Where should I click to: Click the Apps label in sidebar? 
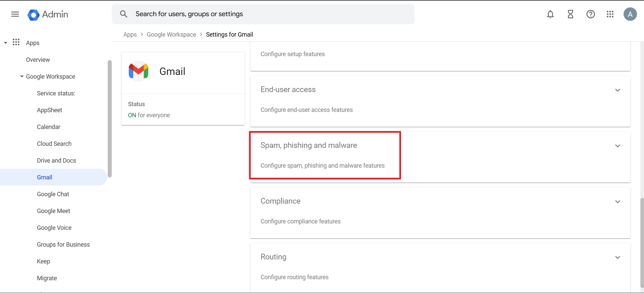point(33,43)
